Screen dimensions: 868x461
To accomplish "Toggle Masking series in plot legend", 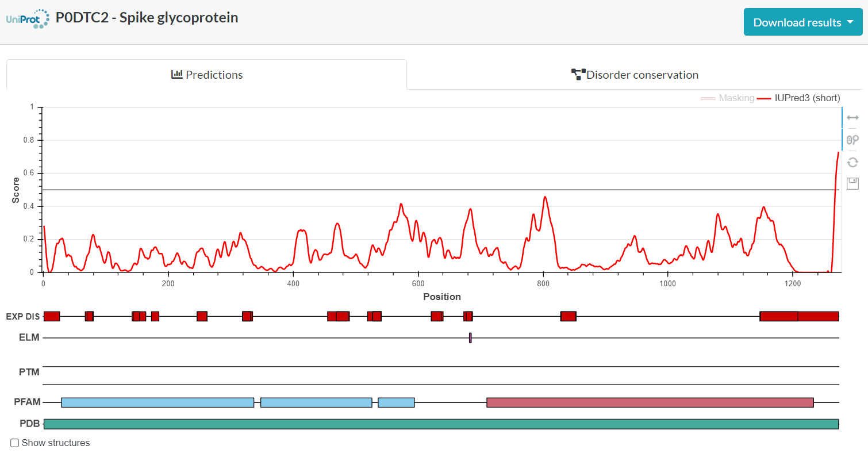I will (727, 98).
